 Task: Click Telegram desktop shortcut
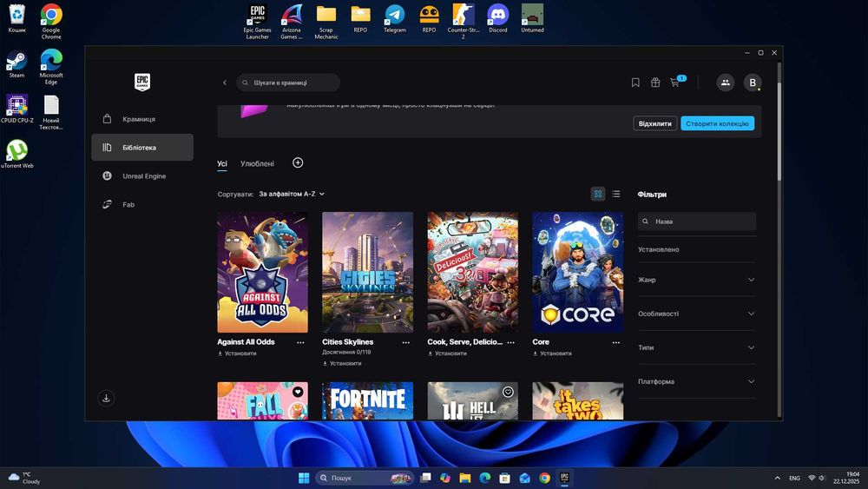[395, 18]
